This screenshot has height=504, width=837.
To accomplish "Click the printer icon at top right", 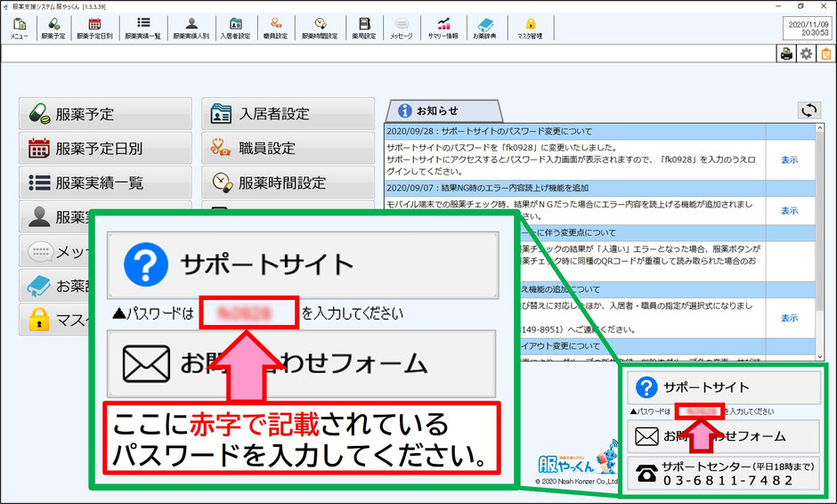I will 785,53.
